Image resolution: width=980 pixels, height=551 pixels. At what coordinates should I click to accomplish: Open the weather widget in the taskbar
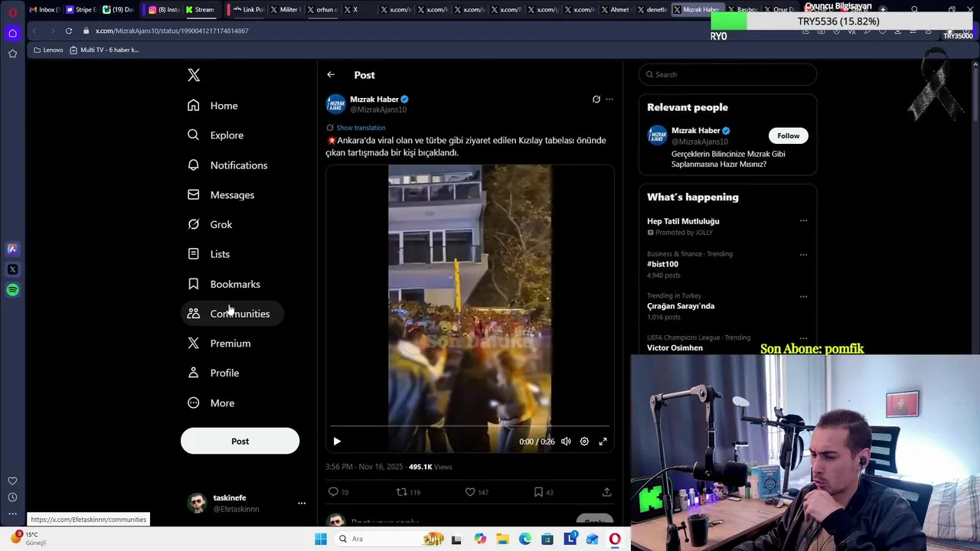[x=28, y=538]
